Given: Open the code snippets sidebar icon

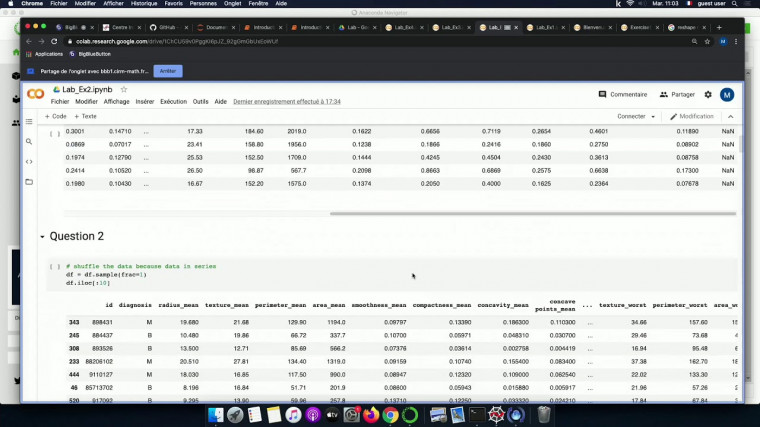Looking at the screenshot, I should coord(29,162).
